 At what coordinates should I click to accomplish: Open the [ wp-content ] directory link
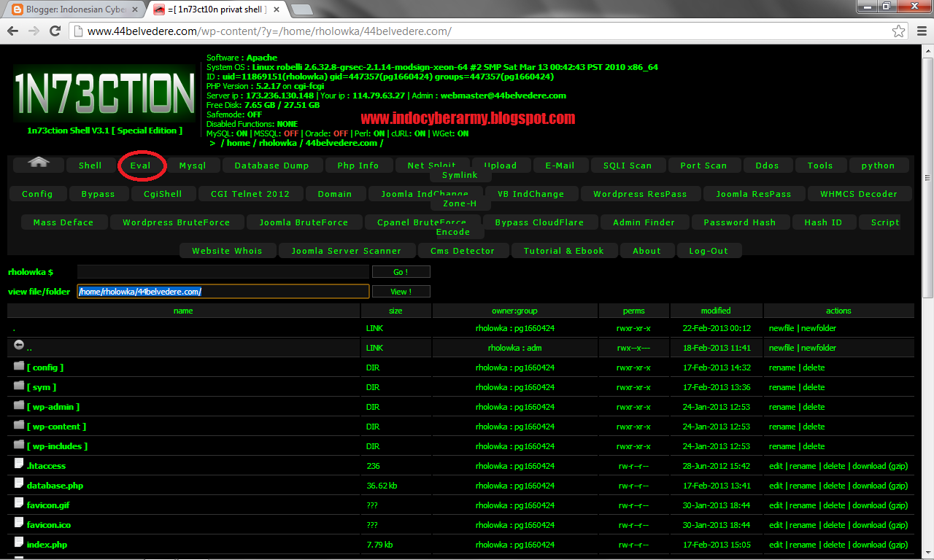[x=56, y=427]
